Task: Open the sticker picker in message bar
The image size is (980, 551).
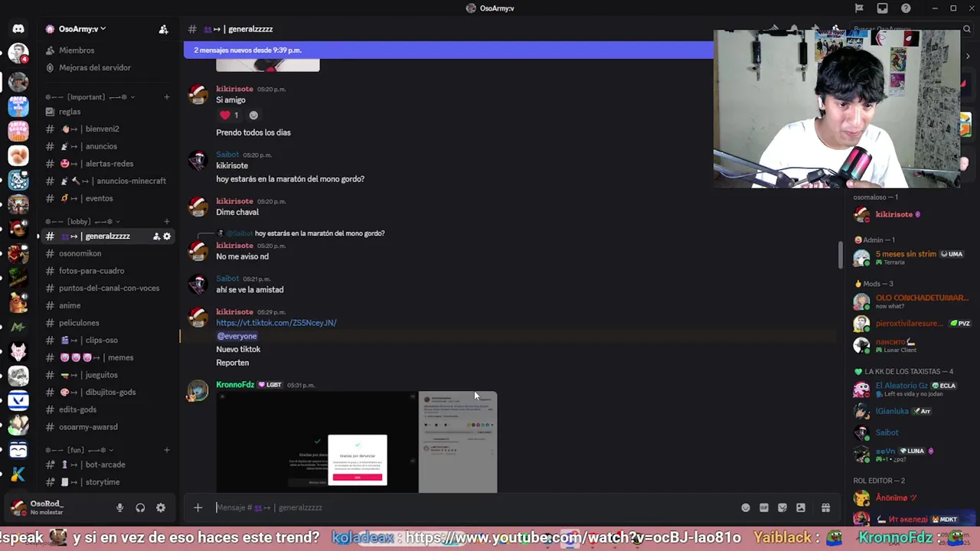Action: 782,507
